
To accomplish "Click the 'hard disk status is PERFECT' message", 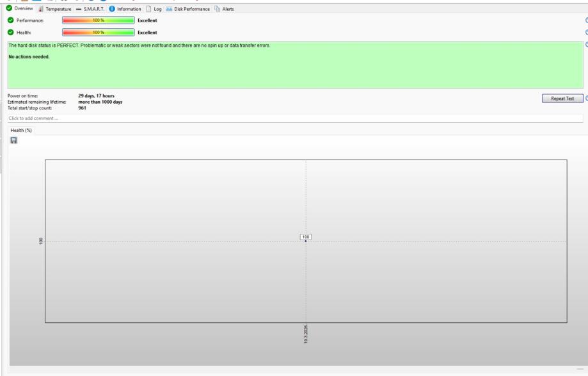I will tap(139, 45).
